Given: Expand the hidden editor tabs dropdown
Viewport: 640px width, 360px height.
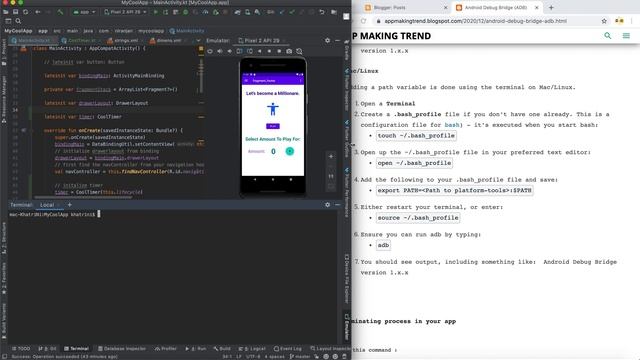Looking at the screenshot, I should pos(198,40).
